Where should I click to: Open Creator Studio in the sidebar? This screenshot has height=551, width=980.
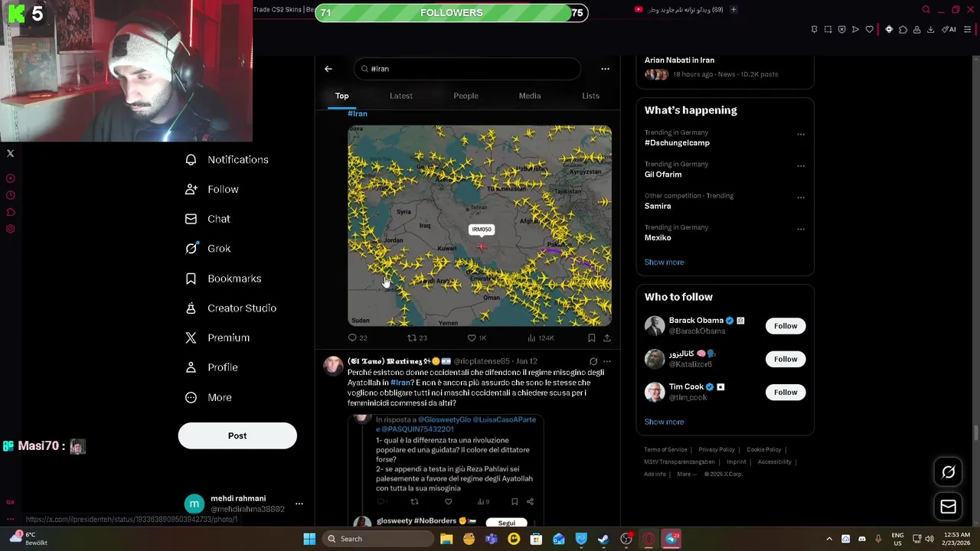230,308
